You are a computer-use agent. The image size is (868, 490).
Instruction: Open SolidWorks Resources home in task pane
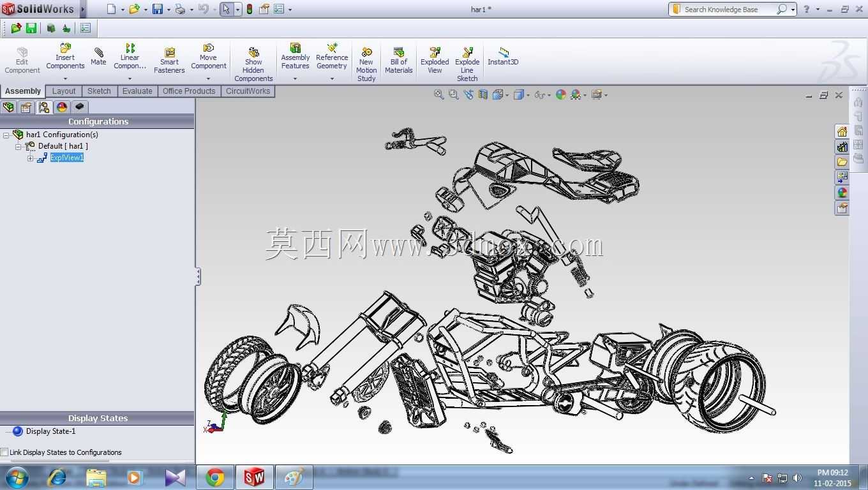(x=842, y=131)
